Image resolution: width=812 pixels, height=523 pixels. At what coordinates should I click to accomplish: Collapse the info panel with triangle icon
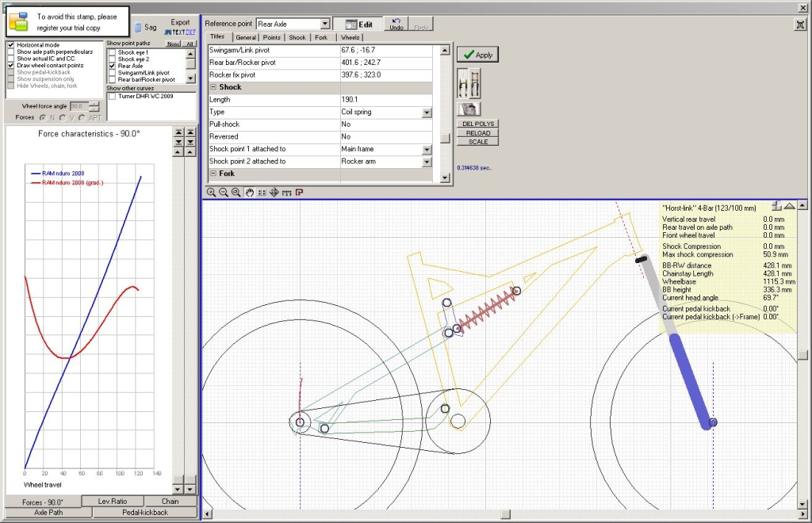click(790, 206)
